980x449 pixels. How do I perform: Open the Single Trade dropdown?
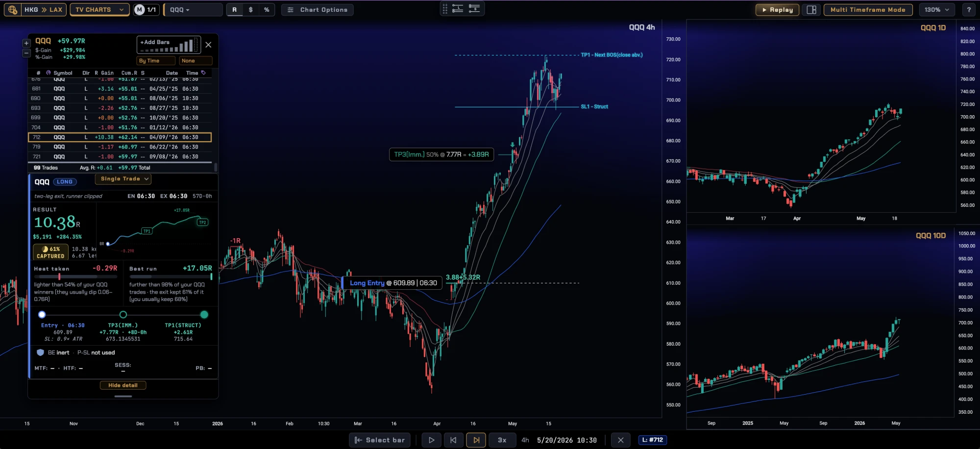[x=123, y=179]
